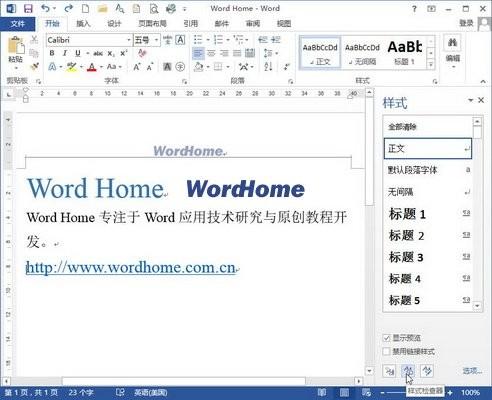Click the font color red A swatch

tap(92, 67)
